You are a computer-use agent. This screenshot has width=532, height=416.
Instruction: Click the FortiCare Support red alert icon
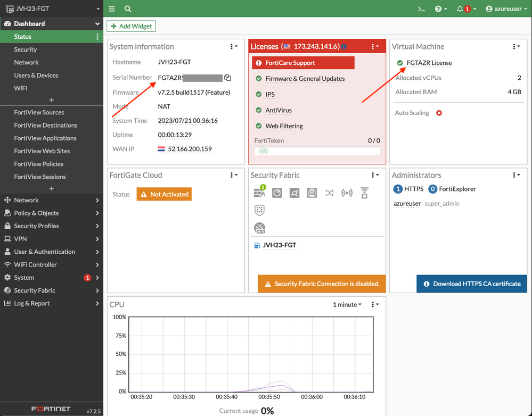pos(258,63)
